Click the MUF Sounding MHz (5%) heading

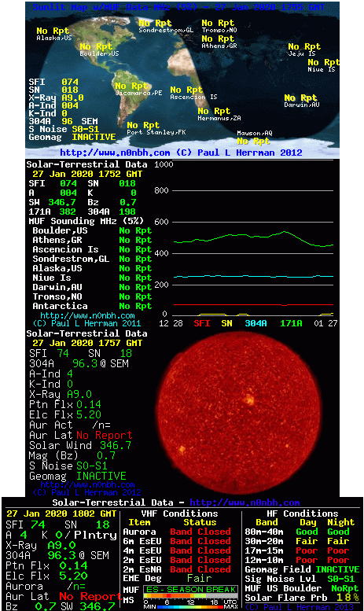(x=86, y=221)
